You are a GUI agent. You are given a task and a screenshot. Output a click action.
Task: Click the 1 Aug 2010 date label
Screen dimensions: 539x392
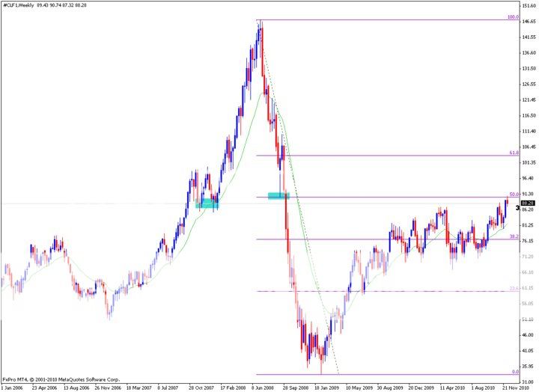coord(483,388)
